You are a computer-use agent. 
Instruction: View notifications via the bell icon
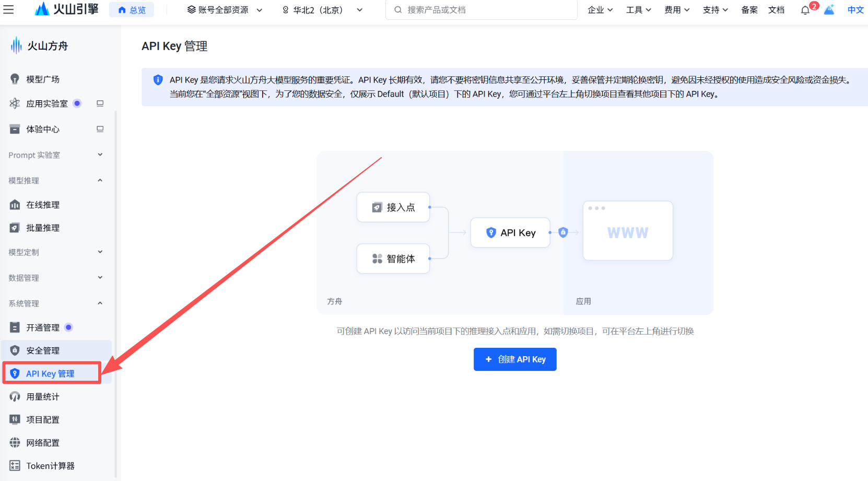coord(804,9)
